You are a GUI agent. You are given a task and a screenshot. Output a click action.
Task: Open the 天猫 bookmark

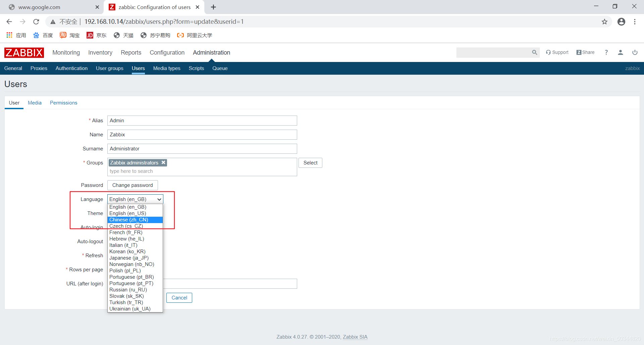point(123,35)
